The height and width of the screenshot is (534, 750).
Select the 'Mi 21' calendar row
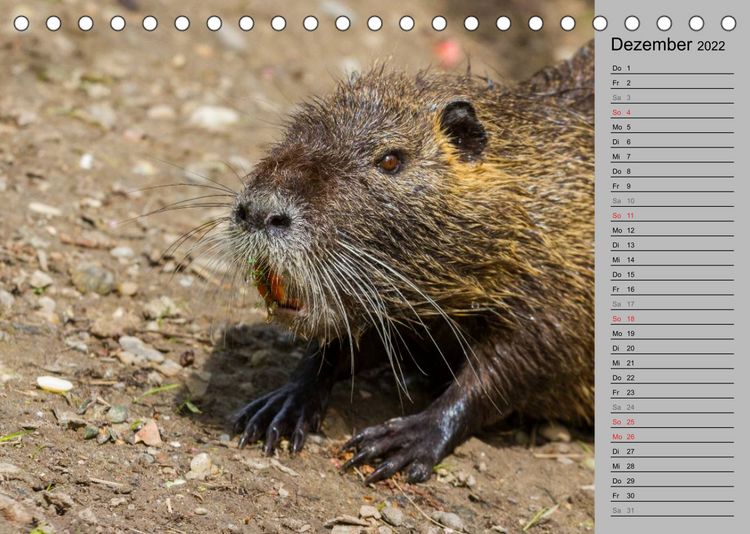672,363
